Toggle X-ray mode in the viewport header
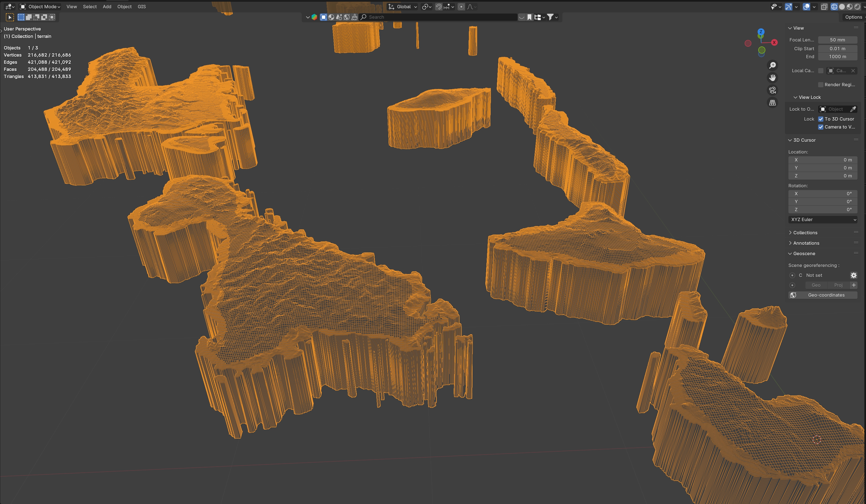 (x=824, y=7)
